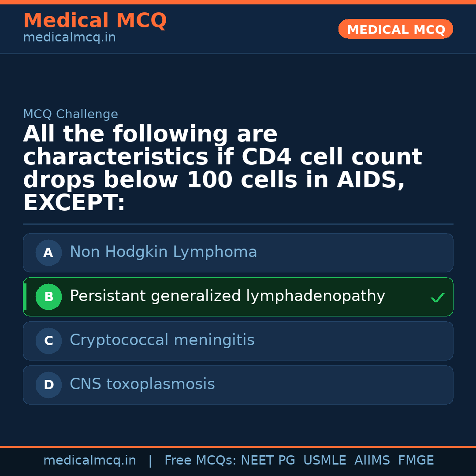Open medicalmcq.in link in the footer
The width and height of the screenshot is (476, 476).
(x=89, y=461)
